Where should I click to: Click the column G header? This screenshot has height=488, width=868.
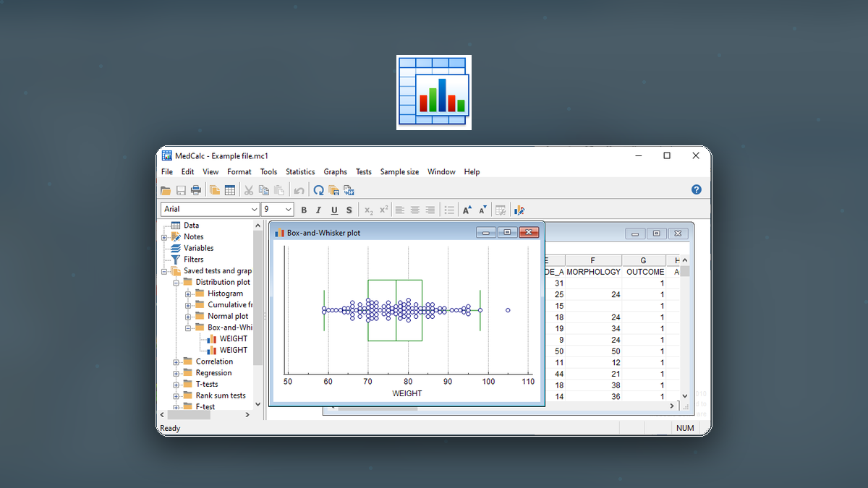click(644, 260)
